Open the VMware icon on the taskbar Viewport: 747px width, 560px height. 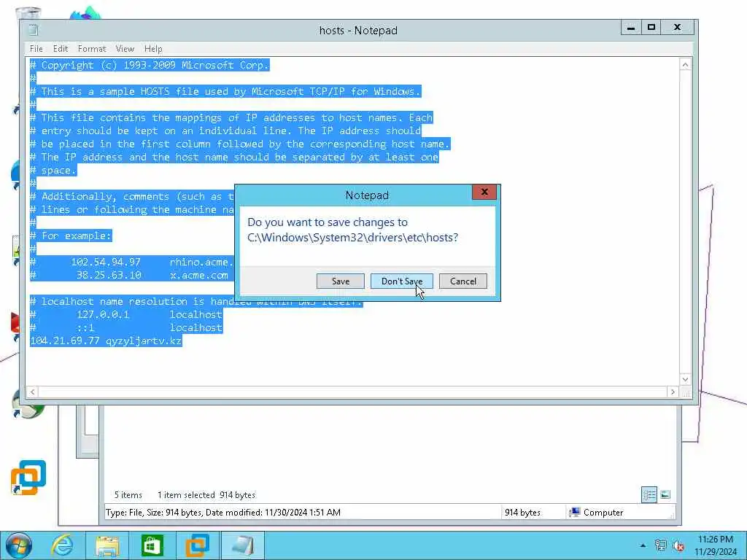(x=197, y=545)
